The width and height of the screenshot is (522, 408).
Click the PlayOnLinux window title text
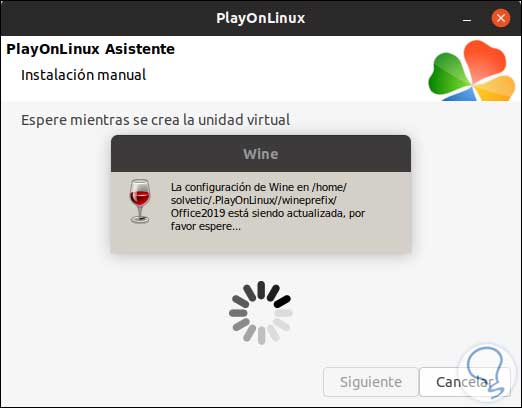point(261,18)
